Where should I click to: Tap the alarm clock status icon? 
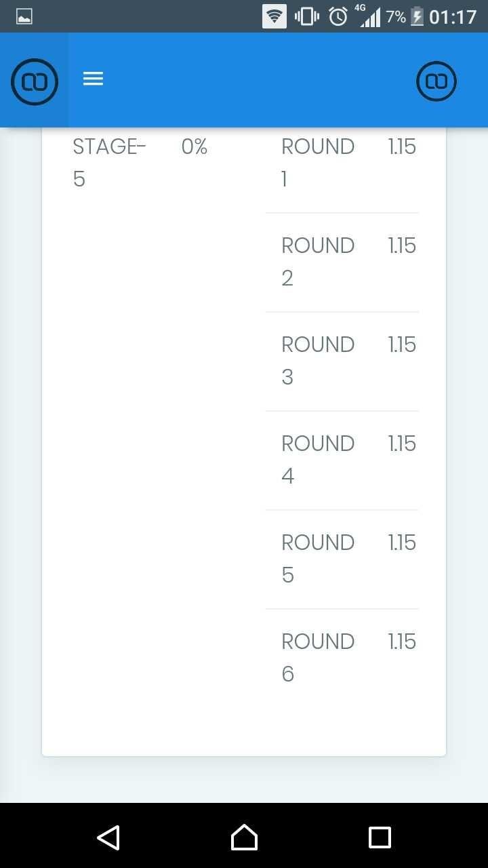338,16
